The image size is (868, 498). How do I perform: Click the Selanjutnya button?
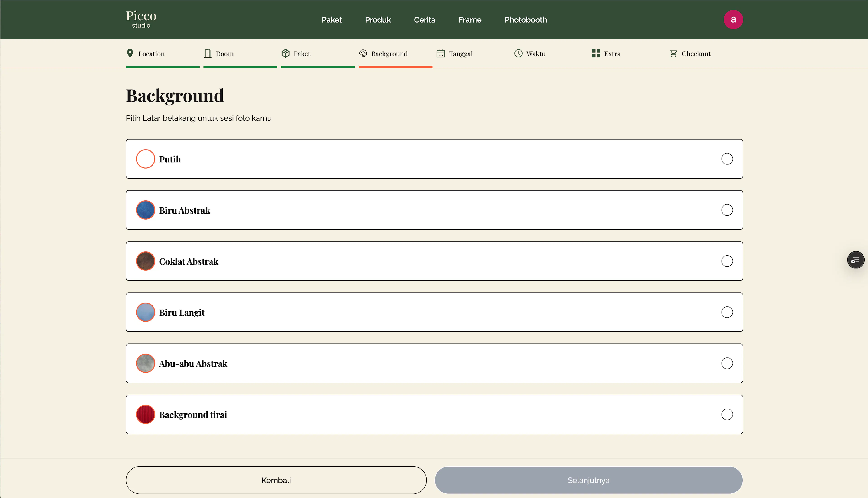pos(588,480)
